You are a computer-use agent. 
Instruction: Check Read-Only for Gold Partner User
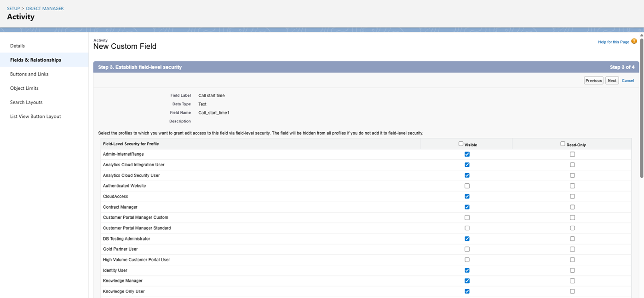click(572, 249)
